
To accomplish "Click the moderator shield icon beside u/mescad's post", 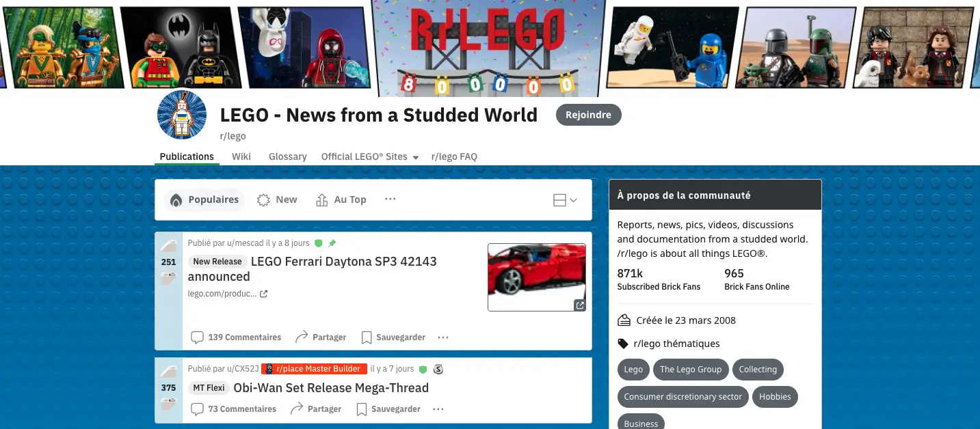I will (318, 243).
